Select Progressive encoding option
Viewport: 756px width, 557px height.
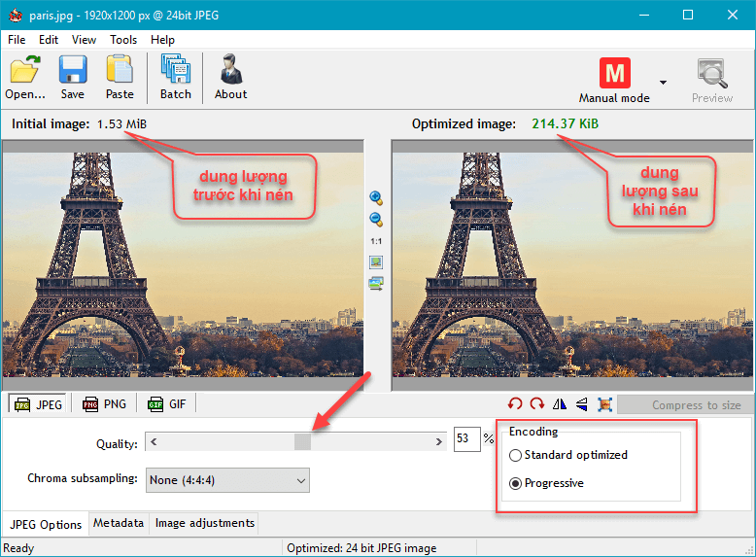516,483
